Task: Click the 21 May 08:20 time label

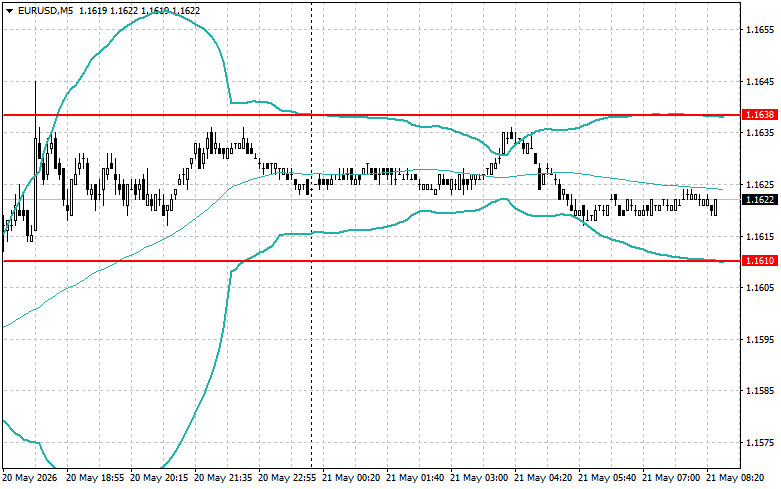Action: click(735, 478)
